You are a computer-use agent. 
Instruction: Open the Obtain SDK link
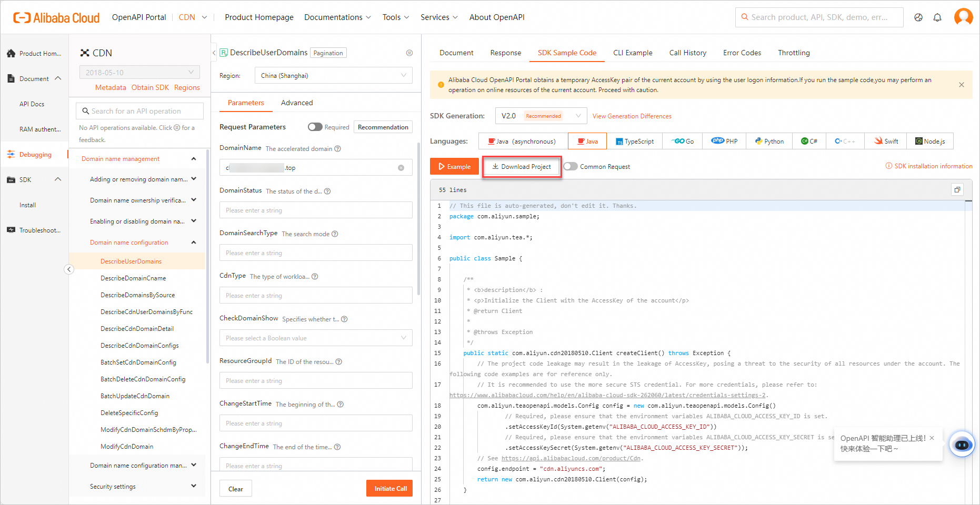[x=150, y=88]
